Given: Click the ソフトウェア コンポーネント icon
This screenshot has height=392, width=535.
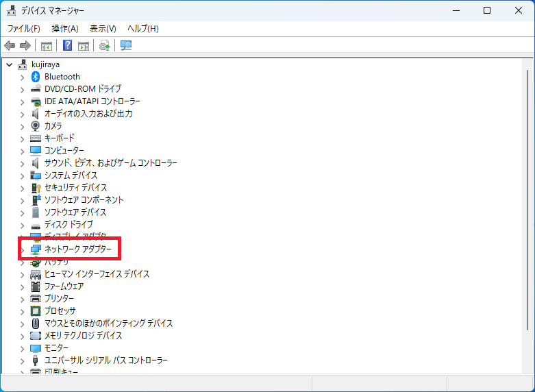Looking at the screenshot, I should 36,199.
